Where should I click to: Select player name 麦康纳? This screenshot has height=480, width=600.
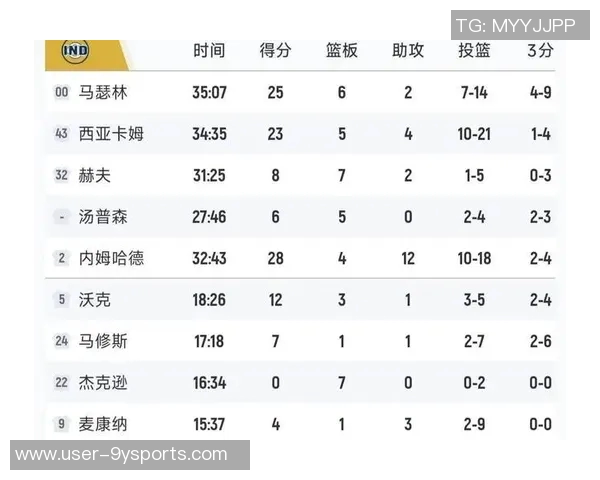tap(103, 424)
